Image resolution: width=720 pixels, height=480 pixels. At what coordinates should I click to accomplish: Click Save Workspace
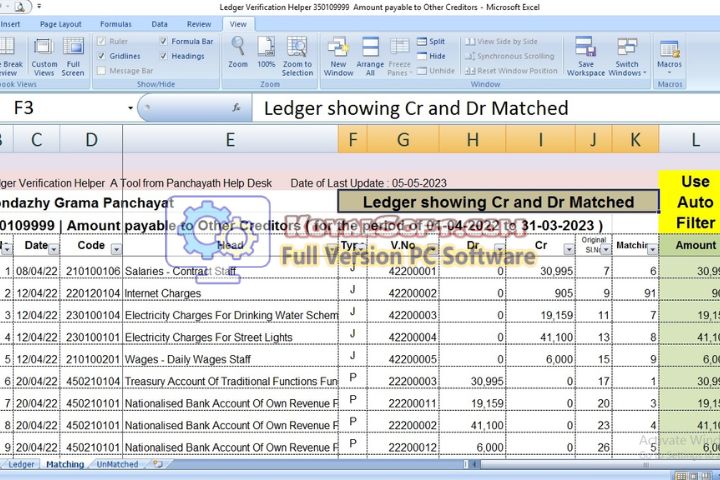(586, 57)
